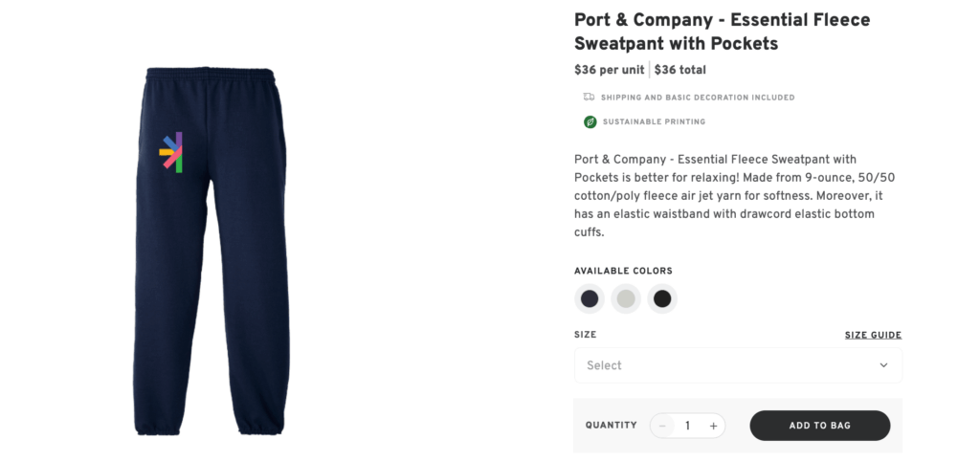The width and height of the screenshot is (980, 461).
Task: Increase quantity with the plus icon
Action: 713,426
